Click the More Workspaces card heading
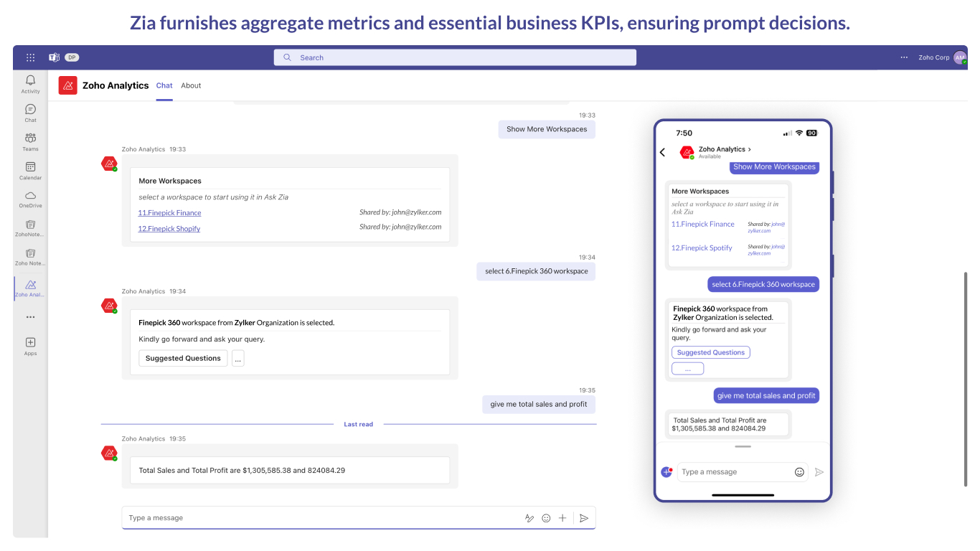Viewport: 980px width, 551px height. pyautogui.click(x=170, y=182)
